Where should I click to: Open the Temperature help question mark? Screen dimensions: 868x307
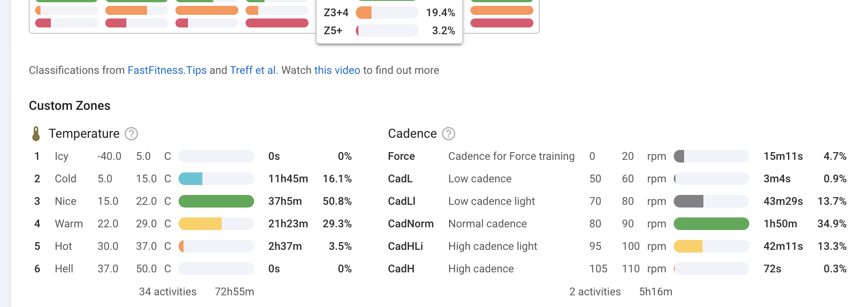click(131, 134)
